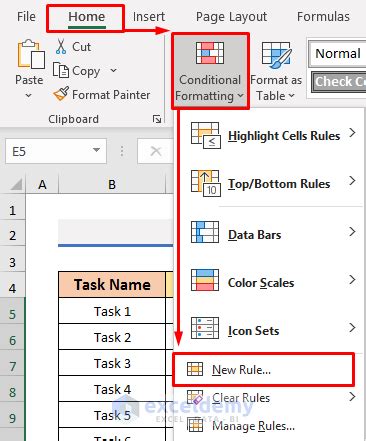Click the Paste clipboard icon

point(31,54)
